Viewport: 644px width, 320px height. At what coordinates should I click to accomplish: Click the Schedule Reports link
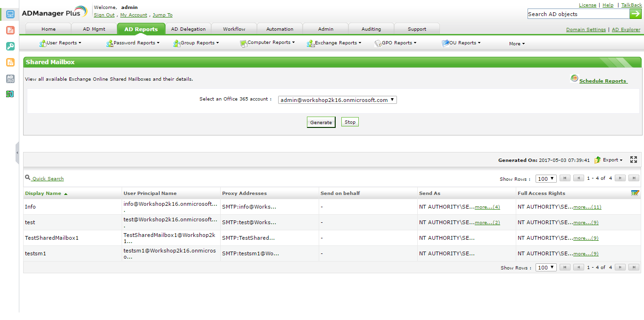(x=603, y=81)
